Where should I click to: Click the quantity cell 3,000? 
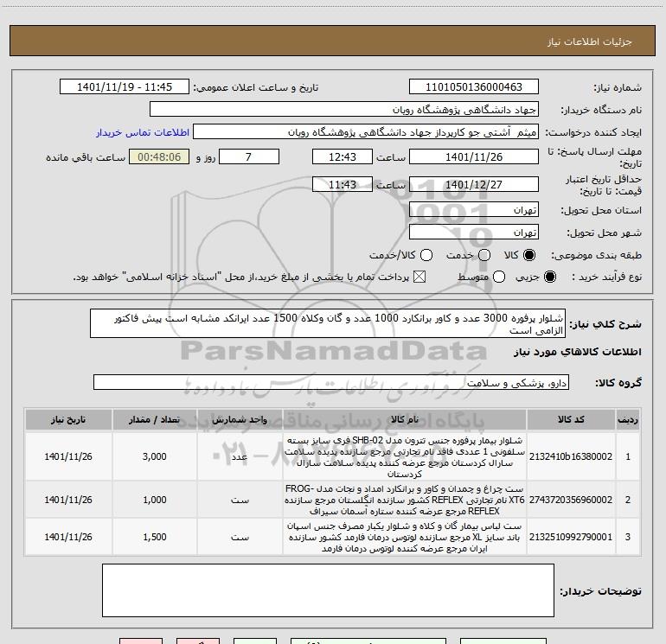click(155, 456)
